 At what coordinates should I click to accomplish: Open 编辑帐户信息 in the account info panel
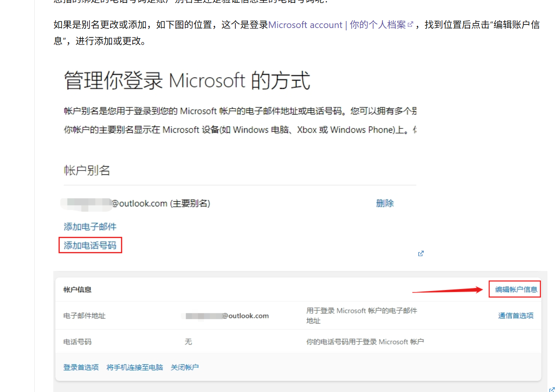pos(516,289)
